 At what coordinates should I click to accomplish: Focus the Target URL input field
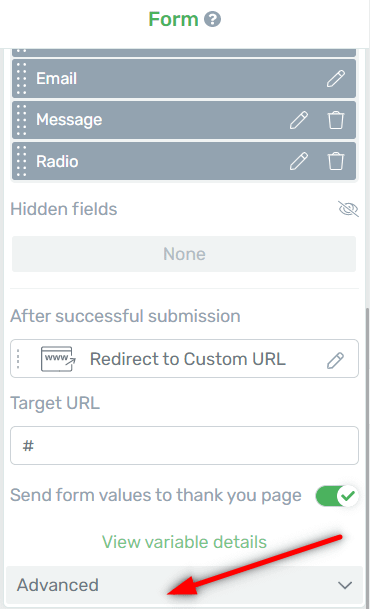[x=184, y=445]
